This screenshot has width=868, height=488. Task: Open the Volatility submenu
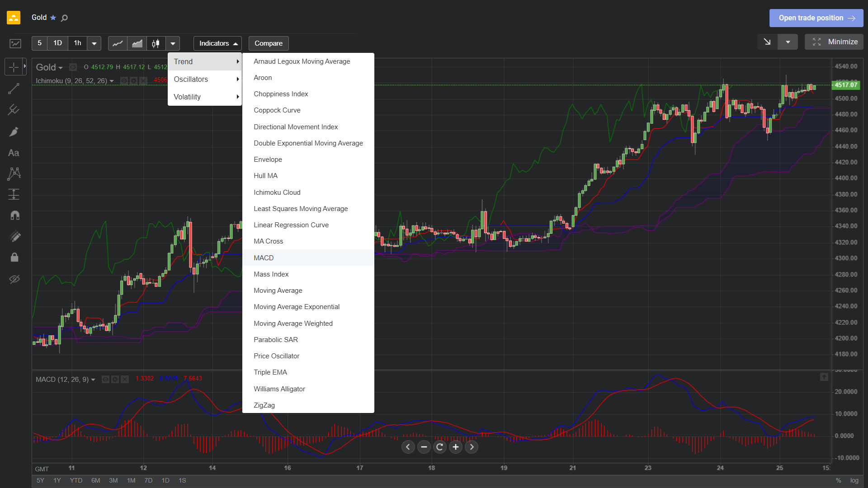point(205,97)
